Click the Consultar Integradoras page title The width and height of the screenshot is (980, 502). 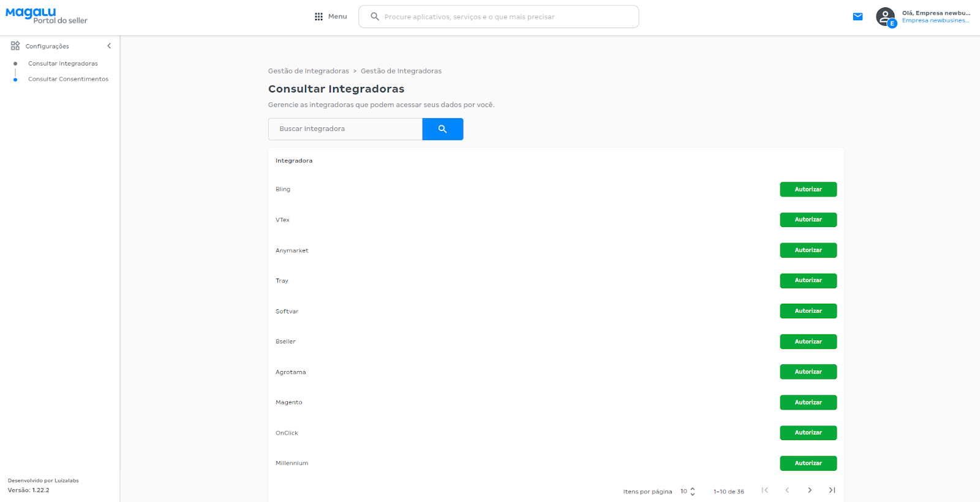[336, 89]
